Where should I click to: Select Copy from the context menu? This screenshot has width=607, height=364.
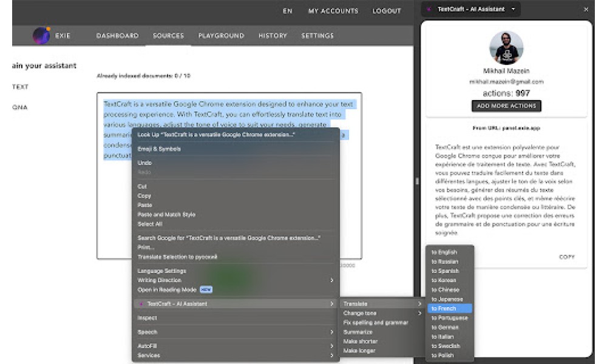(236, 196)
